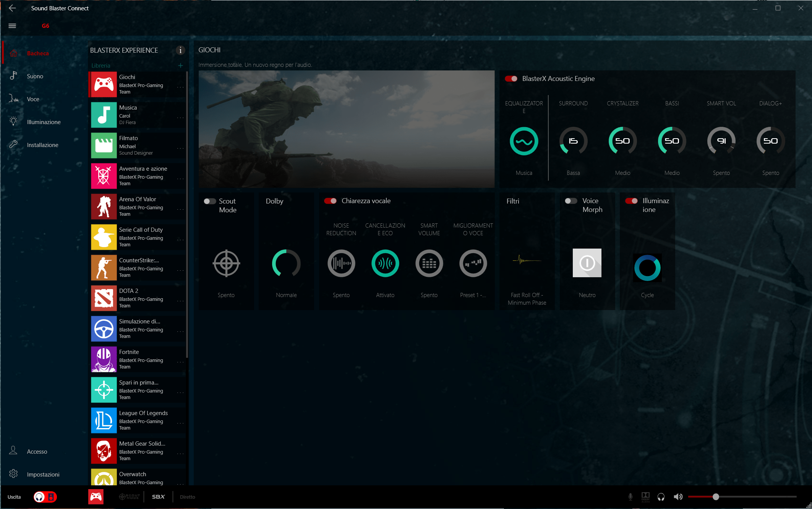Click the Equalizer wave icon
Screen dimensions: 812x509
coord(524,141)
